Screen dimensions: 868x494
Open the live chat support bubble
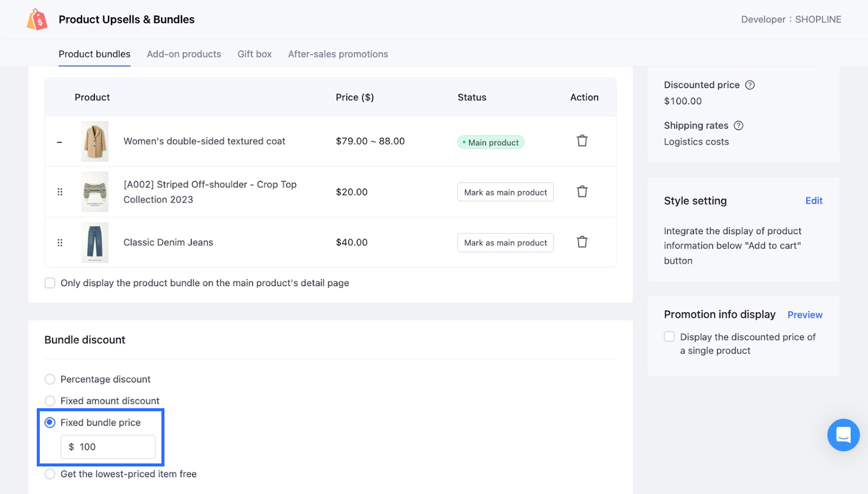[x=843, y=435]
